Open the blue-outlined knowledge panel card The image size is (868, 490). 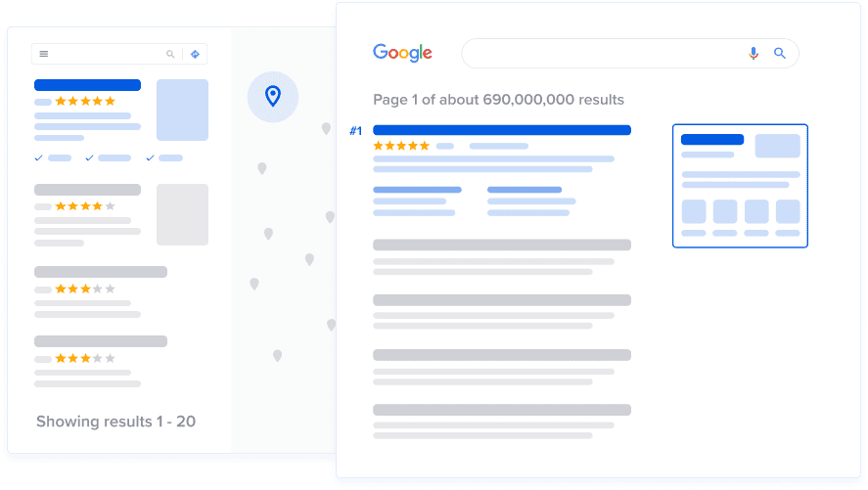740,186
